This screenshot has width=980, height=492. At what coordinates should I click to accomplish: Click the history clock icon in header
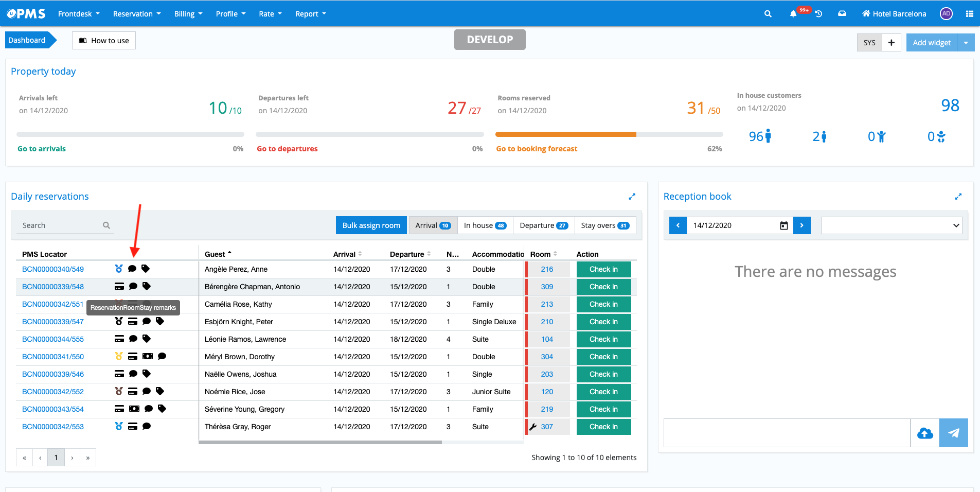coord(818,14)
